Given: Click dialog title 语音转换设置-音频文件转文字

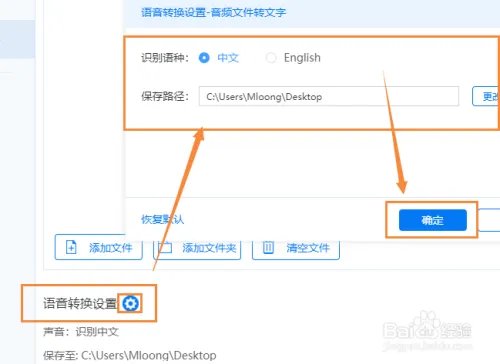Looking at the screenshot, I should [x=213, y=13].
